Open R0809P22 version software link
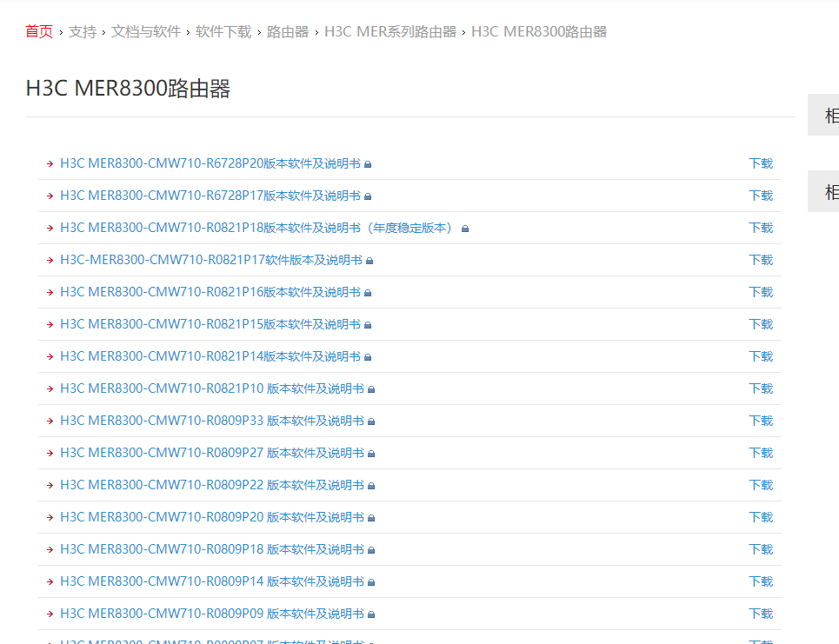This screenshot has width=839, height=644. pos(212,485)
